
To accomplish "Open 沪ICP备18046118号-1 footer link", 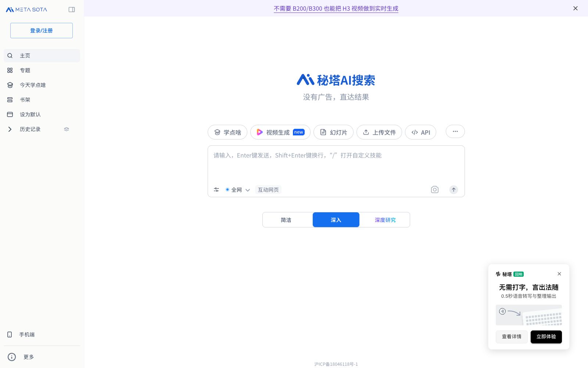I will click(x=336, y=364).
